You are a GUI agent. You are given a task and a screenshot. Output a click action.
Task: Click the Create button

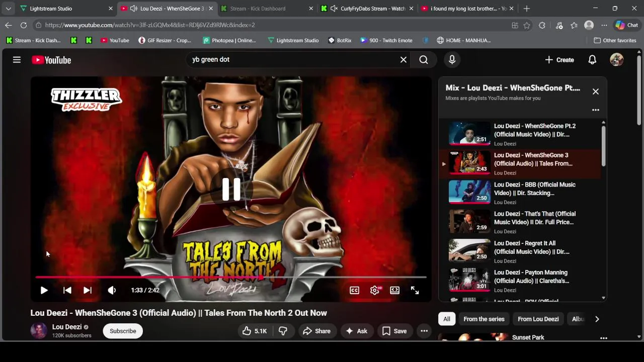(x=559, y=60)
